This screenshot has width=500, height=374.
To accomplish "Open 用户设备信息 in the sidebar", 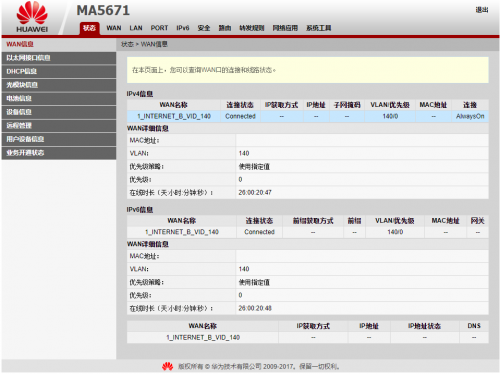I will pyautogui.click(x=59, y=139).
